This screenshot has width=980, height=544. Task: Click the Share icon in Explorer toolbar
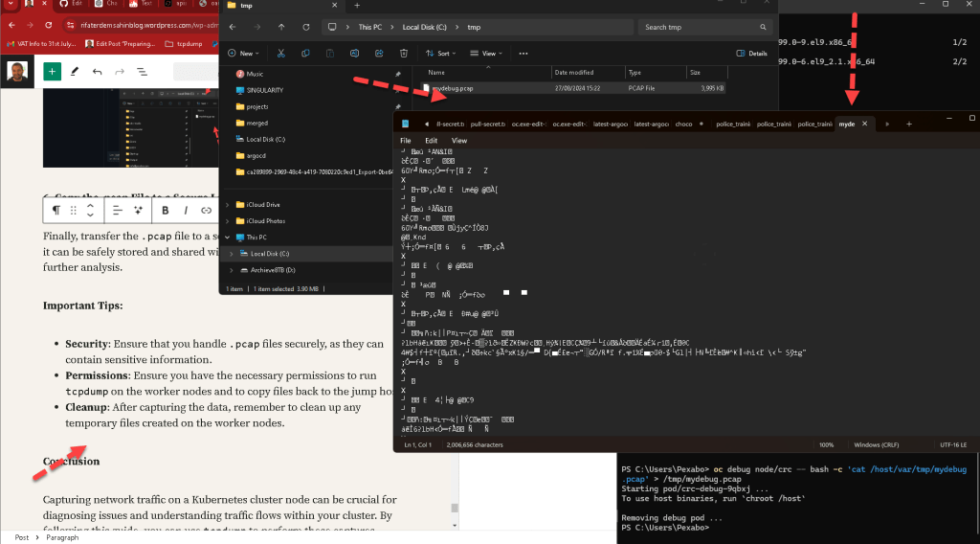point(379,53)
